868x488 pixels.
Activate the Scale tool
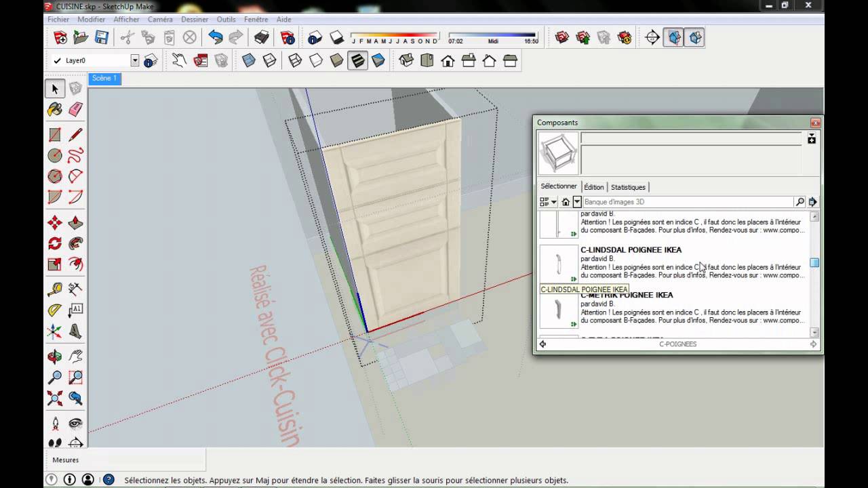pyautogui.click(x=55, y=264)
